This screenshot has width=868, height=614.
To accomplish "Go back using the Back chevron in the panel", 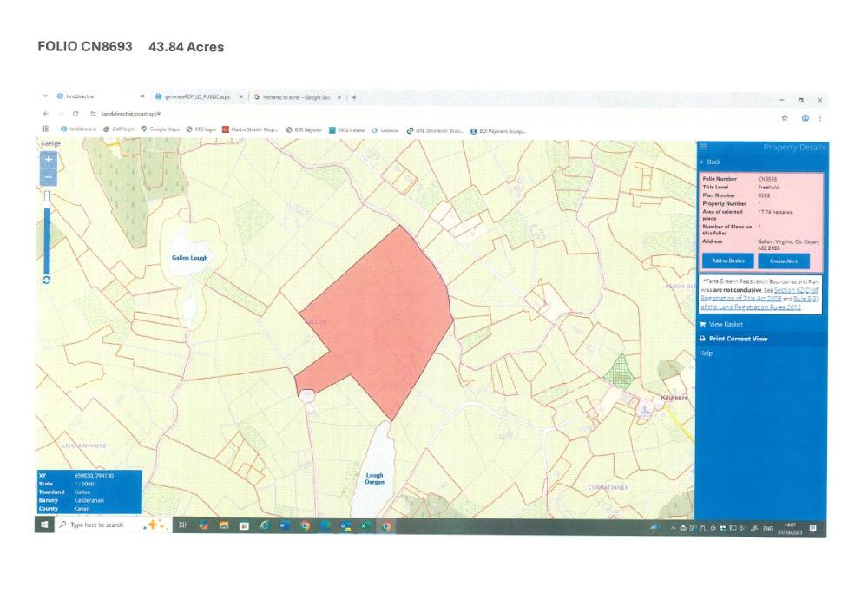I will (x=711, y=162).
